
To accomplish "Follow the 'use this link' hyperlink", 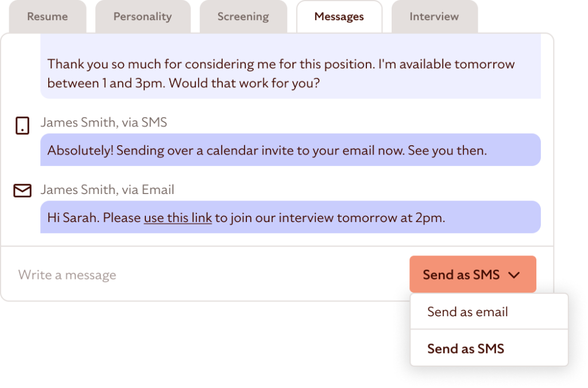I will pyautogui.click(x=177, y=218).
